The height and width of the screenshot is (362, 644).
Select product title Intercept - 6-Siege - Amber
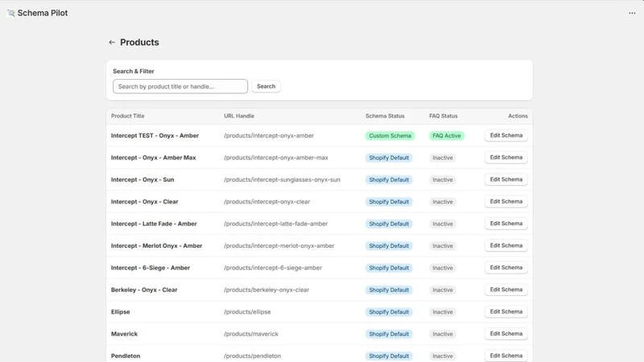151,268
